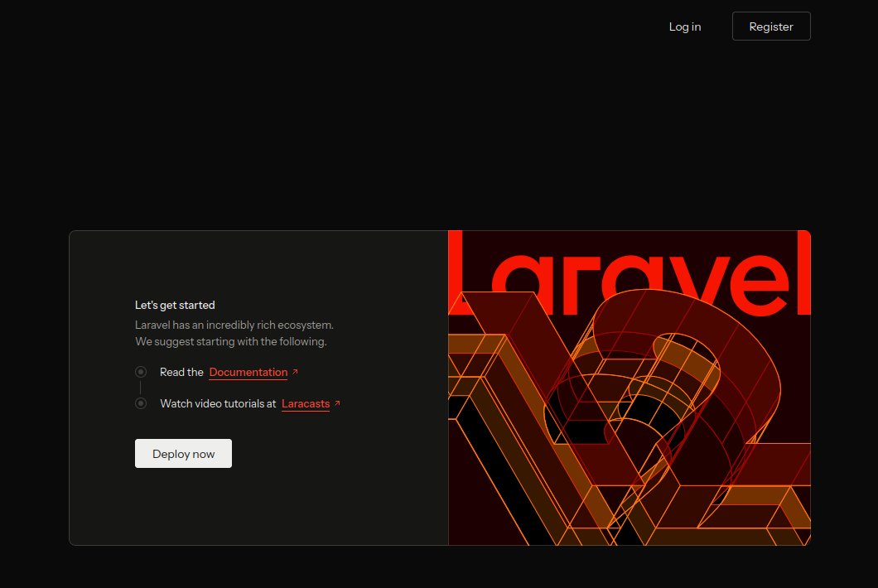Click the Laravel artwork banner
This screenshot has width=878, height=588.
(630, 388)
